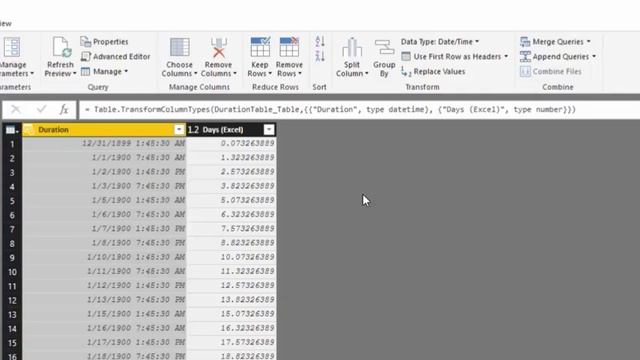The image size is (640, 360).
Task: Select cell 1/1/1900 7:45:30 AM
Action: click(104, 158)
